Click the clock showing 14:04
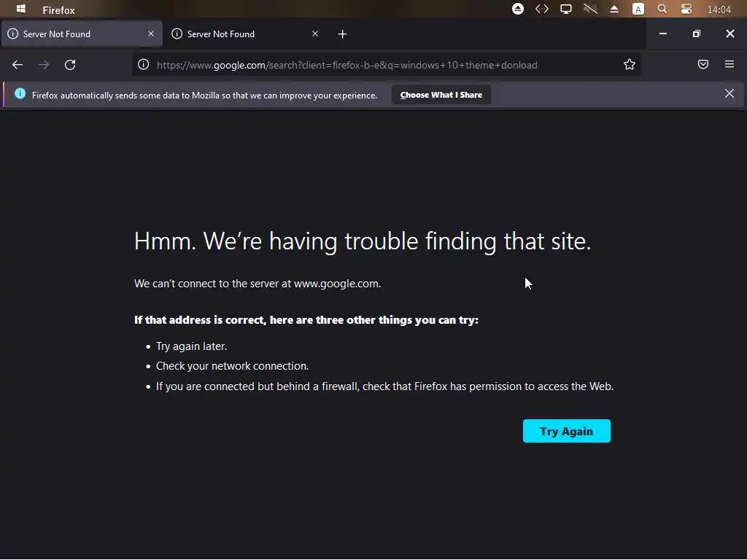 (x=719, y=9)
